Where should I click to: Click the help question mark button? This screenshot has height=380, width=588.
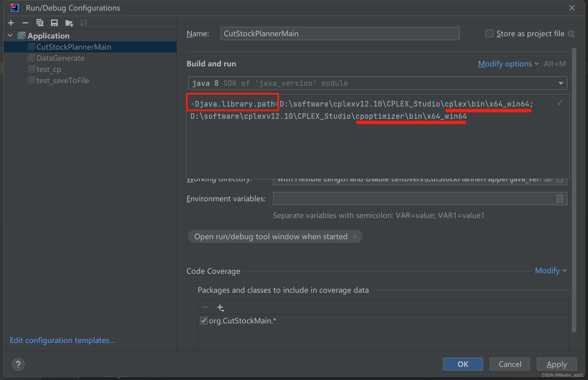[x=18, y=364]
